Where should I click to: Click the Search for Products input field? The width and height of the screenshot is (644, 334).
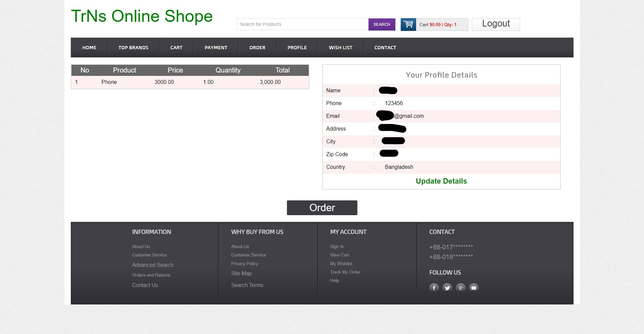coord(302,24)
